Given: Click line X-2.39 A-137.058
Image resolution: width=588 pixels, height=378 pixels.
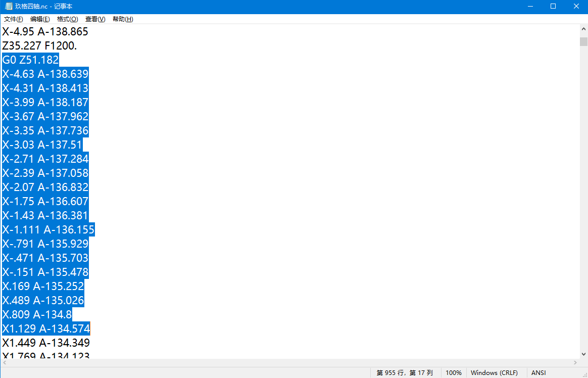Looking at the screenshot, I should click(45, 173).
